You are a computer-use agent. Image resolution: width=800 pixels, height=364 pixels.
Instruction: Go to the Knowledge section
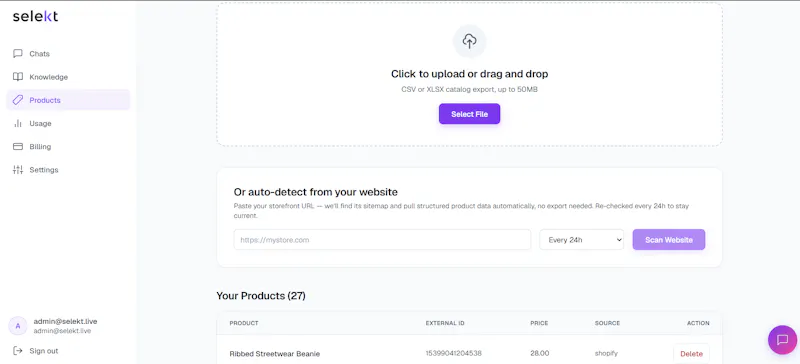click(68, 77)
